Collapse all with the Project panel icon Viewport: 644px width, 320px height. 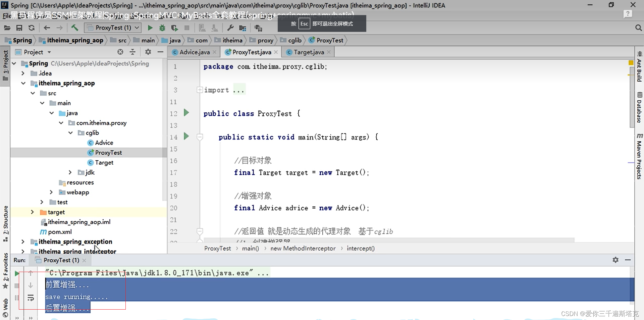(x=133, y=52)
